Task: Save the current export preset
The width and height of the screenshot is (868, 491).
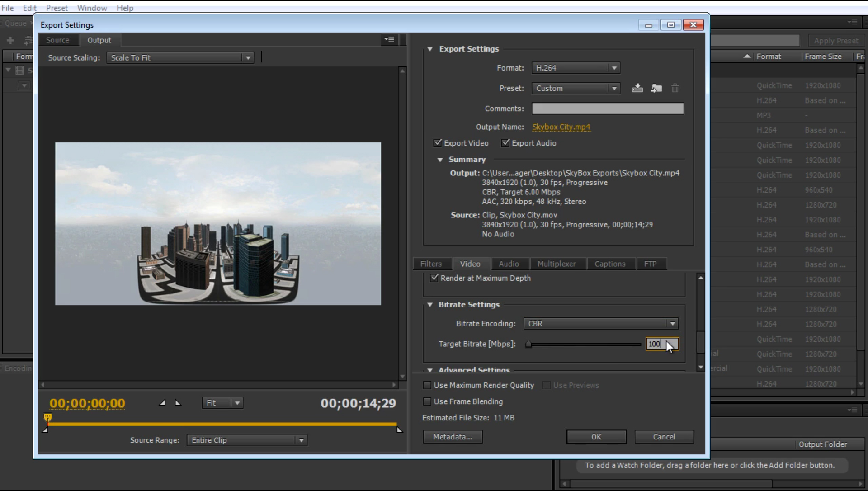Action: tap(637, 88)
